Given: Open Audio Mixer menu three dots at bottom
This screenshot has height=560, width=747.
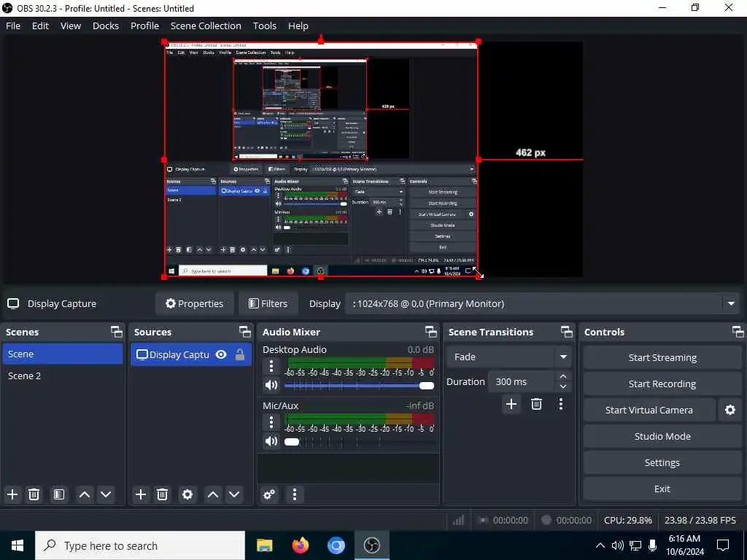Looking at the screenshot, I should pyautogui.click(x=295, y=494).
